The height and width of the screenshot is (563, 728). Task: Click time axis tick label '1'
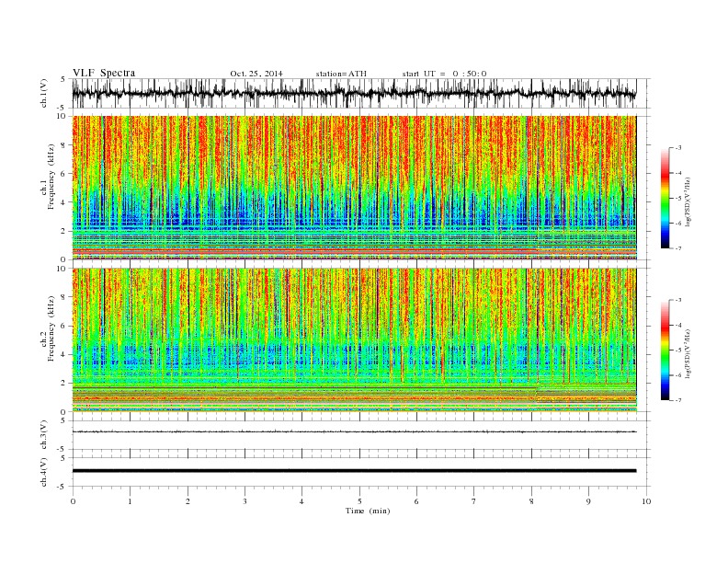[x=130, y=501]
